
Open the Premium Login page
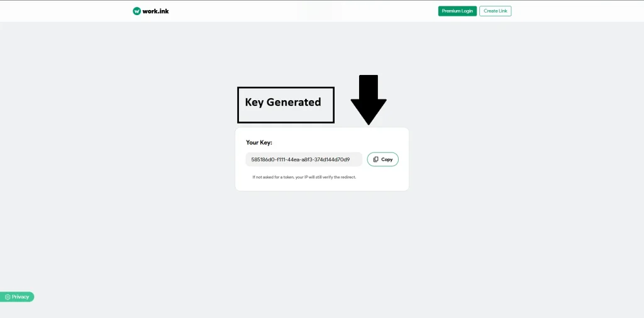click(x=457, y=11)
